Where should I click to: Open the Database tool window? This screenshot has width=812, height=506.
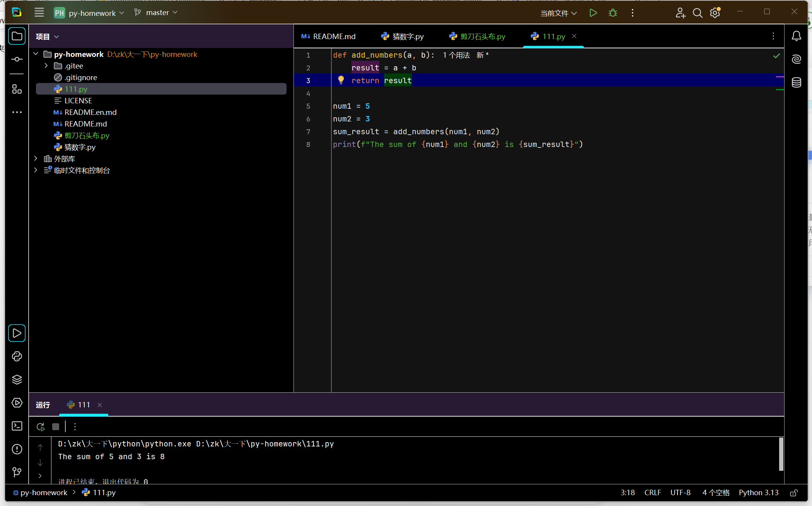797,82
